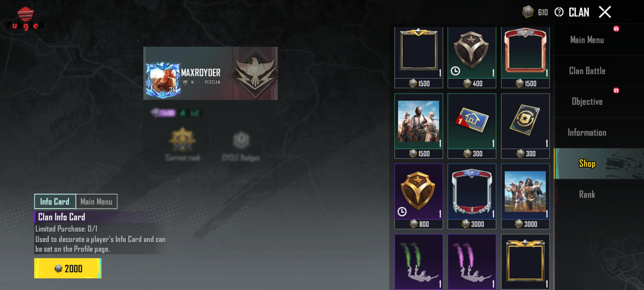Image resolution: width=644 pixels, height=290 pixels.
Task: Close the clan screen with X
Action: (605, 12)
